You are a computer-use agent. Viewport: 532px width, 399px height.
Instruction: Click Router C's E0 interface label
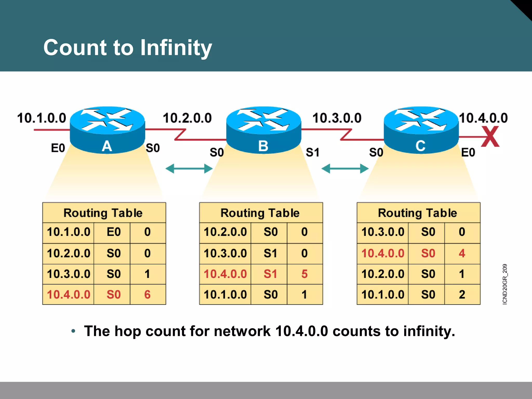468,152
